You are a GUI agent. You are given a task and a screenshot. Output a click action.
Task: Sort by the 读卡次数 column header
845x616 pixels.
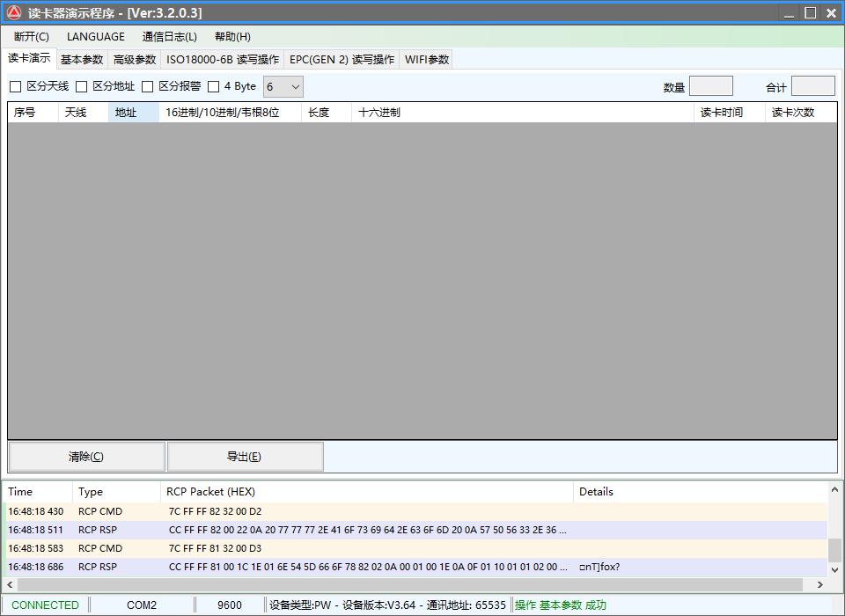(x=793, y=113)
